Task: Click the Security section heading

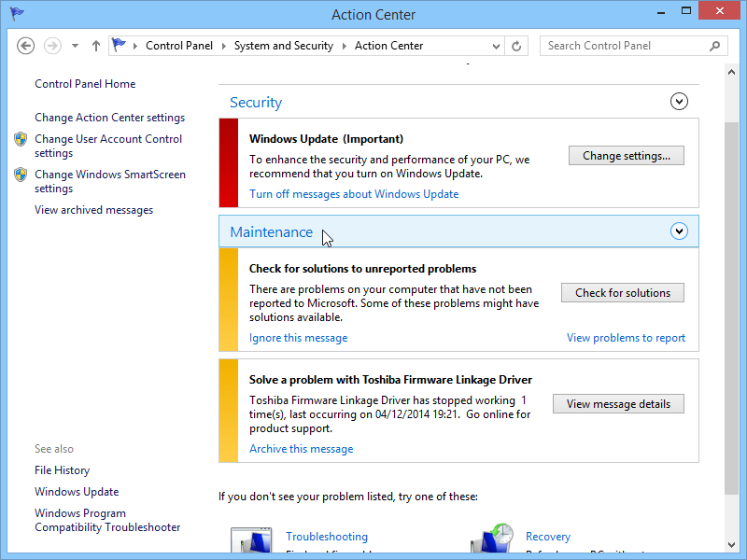Action: tap(256, 103)
